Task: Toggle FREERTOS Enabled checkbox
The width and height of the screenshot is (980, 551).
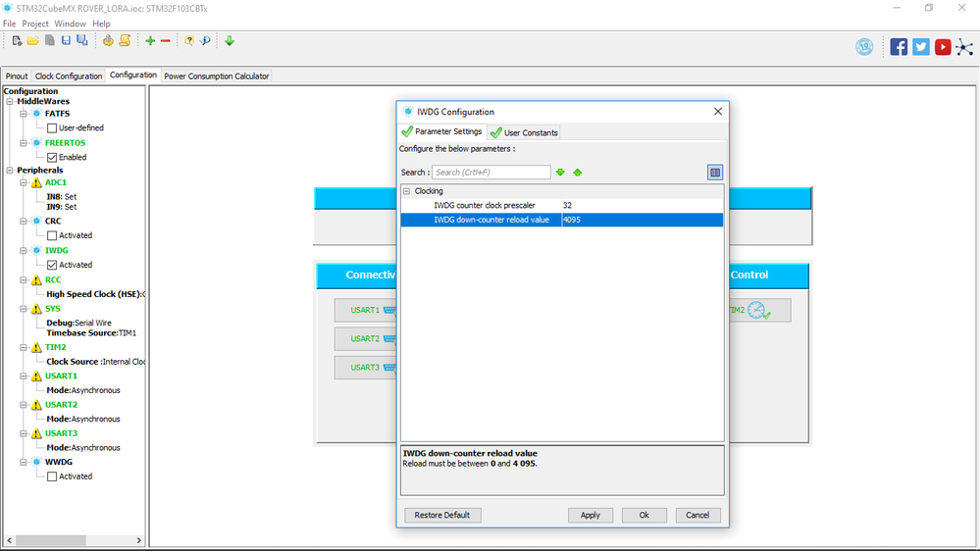Action: coord(52,158)
